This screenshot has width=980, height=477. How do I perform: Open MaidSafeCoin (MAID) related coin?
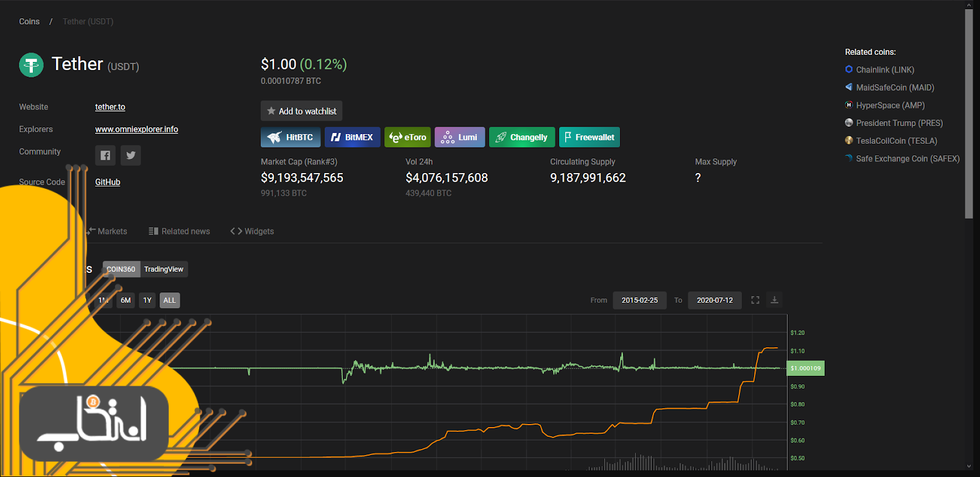click(895, 87)
